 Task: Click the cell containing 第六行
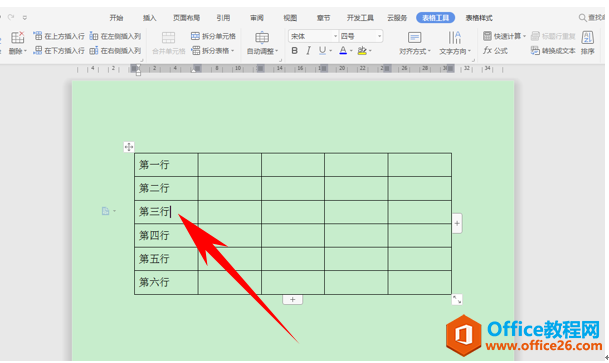click(x=166, y=283)
